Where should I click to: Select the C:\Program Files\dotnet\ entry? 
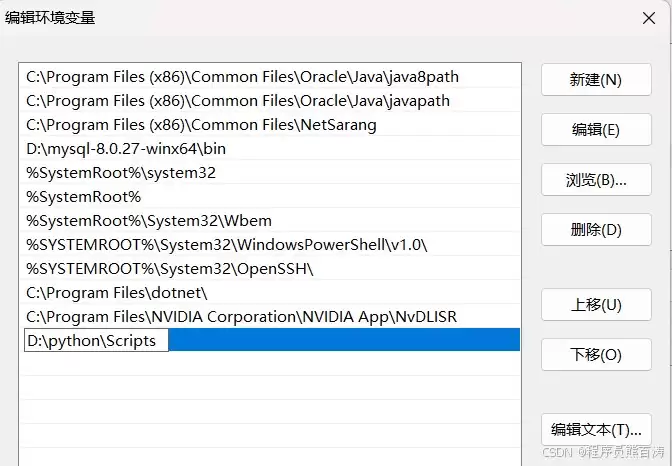click(270, 293)
